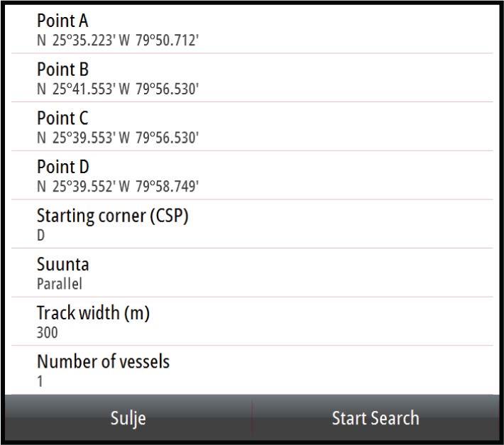This screenshot has width=504, height=445.
Task: Change the starting corner value D
Action: tap(41, 235)
